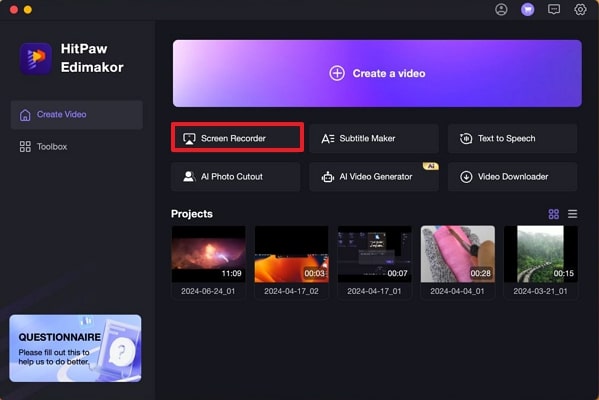Screen dimensions: 599x400
Task: Click project name 2024-03-21_01
Action: coord(540,291)
